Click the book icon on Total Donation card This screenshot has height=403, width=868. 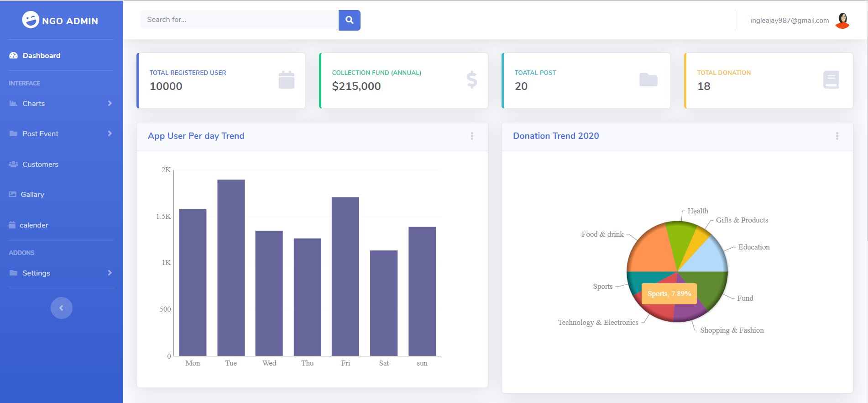click(x=831, y=80)
